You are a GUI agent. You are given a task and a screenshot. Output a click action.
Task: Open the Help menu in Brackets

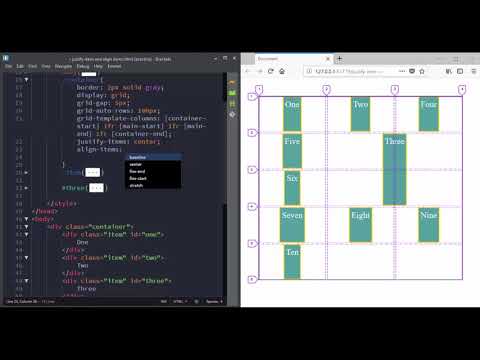98,66
